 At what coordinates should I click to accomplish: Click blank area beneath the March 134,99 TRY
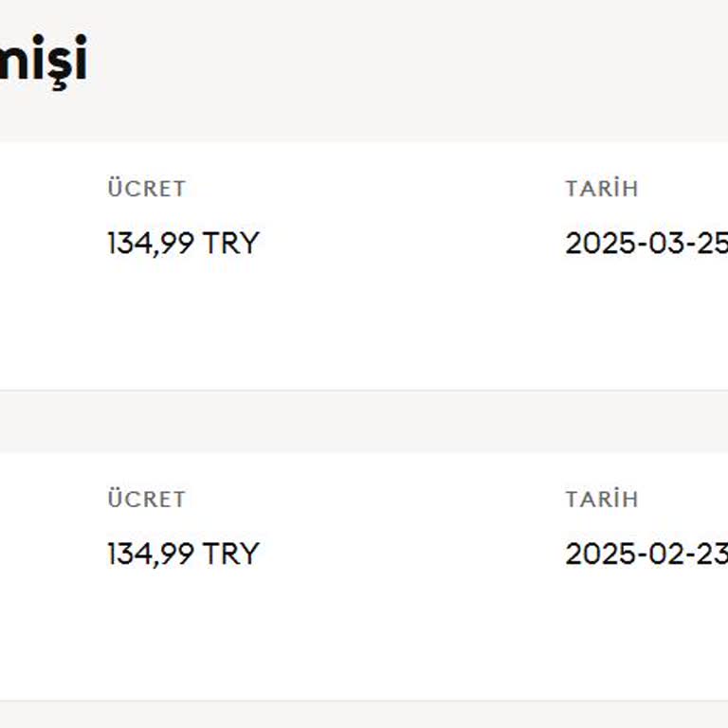(182, 322)
